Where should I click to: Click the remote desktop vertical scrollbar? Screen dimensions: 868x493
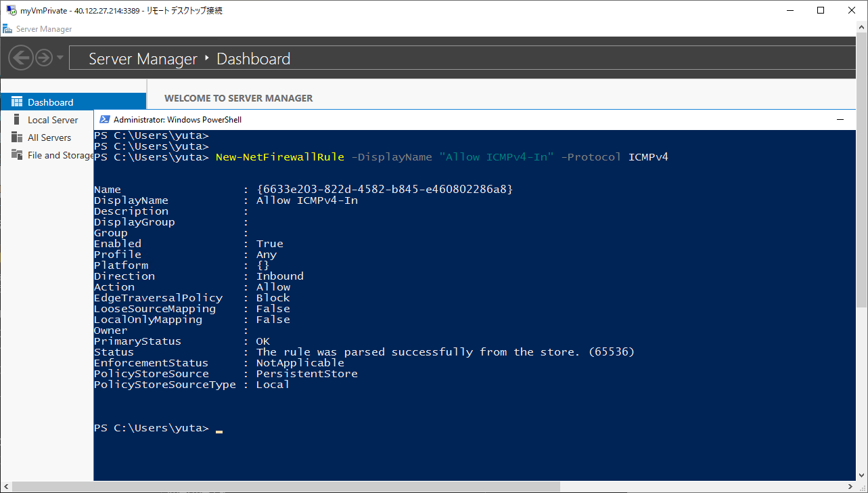pos(862,169)
